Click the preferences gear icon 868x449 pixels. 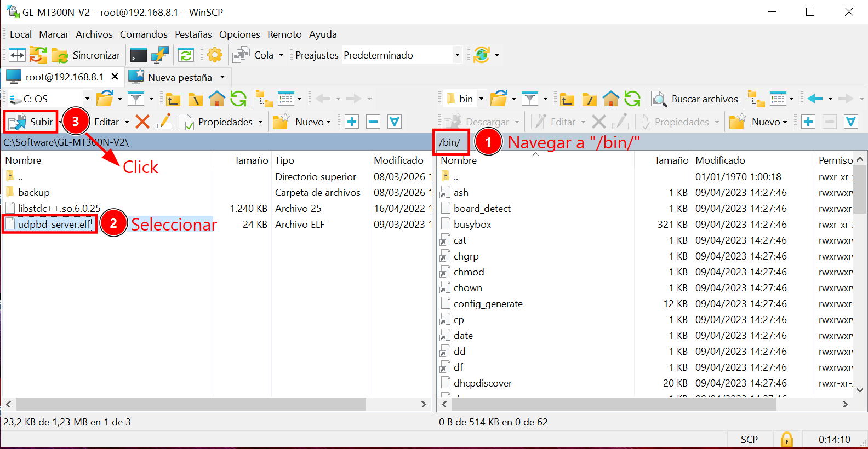click(215, 55)
